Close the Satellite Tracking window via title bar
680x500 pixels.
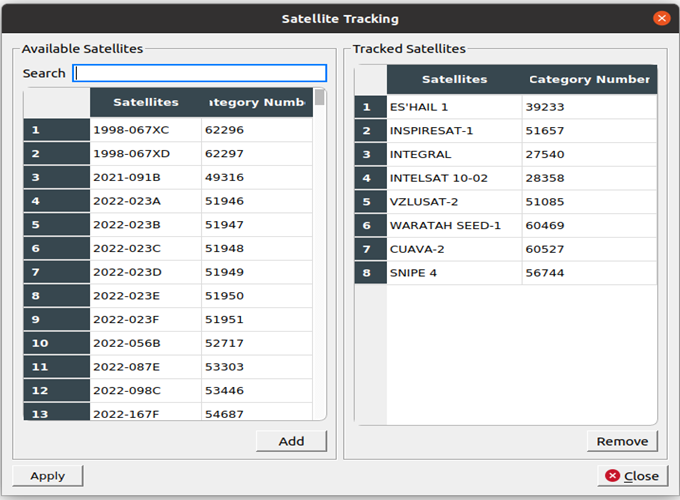[661, 18]
